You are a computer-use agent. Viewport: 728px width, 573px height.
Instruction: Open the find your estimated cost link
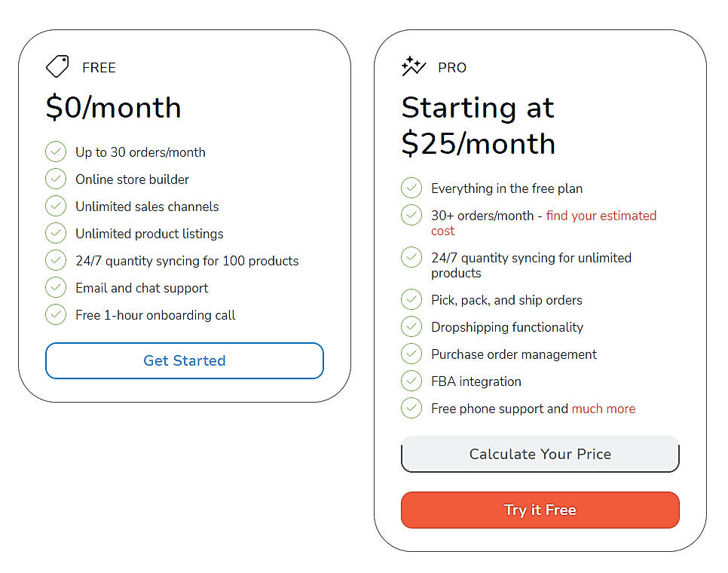point(601,216)
